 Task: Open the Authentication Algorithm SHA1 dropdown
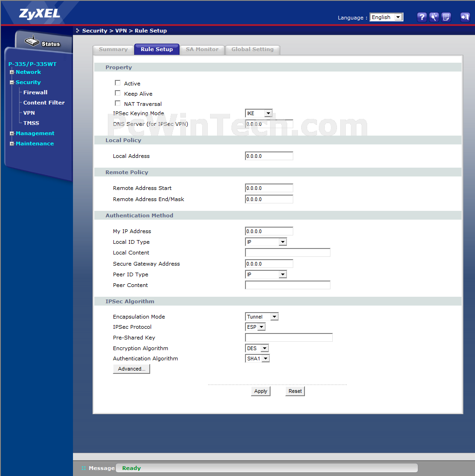point(257,359)
